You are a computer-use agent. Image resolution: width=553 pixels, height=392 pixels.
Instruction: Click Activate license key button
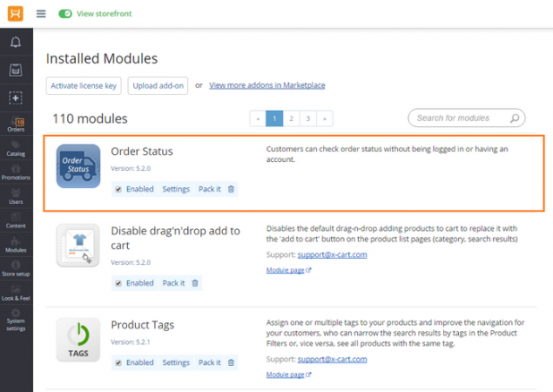coord(83,86)
